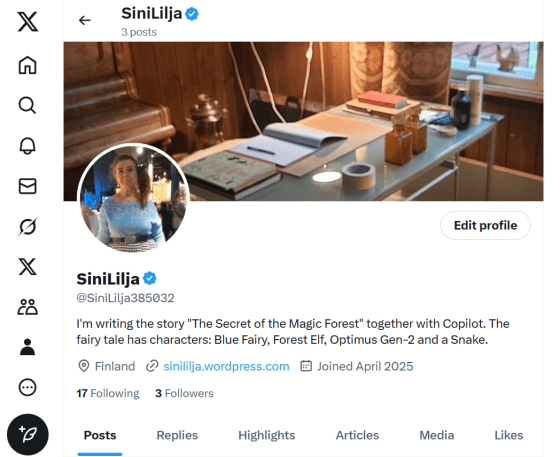Viewport: 560px width, 457px height.
Task: Open Communities people icon
Action: coord(28,307)
